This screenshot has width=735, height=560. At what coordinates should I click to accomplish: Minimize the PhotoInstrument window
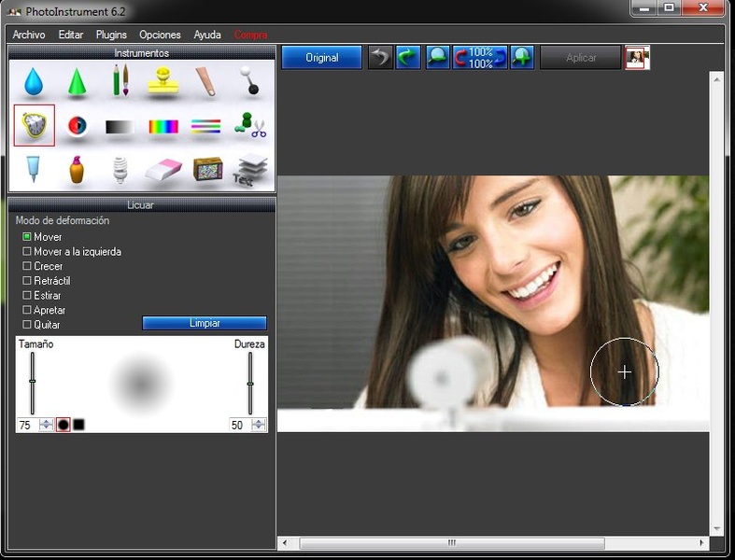[x=644, y=7]
